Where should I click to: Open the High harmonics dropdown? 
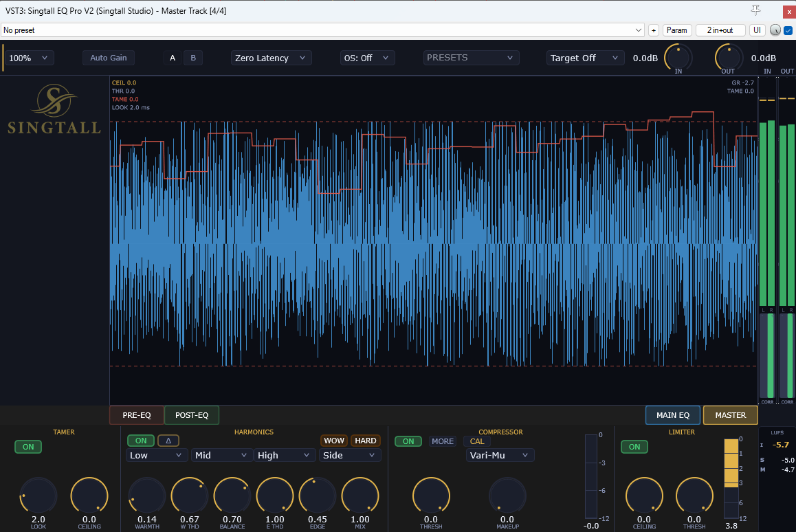[284, 455]
